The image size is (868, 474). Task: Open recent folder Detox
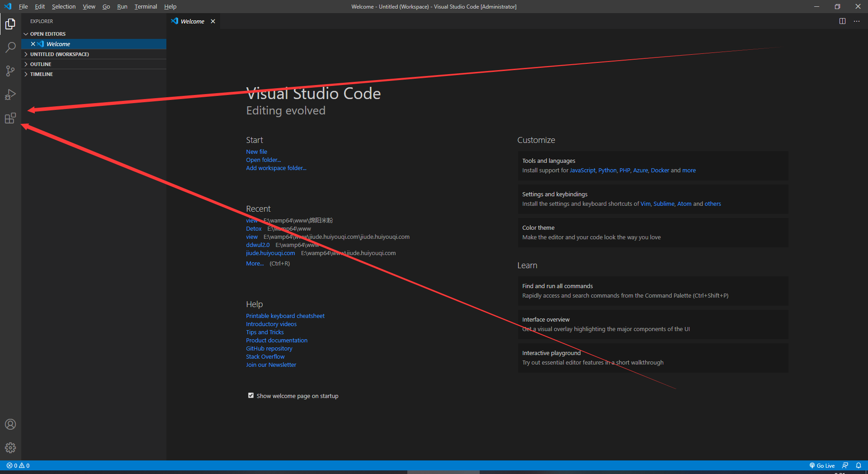point(254,228)
